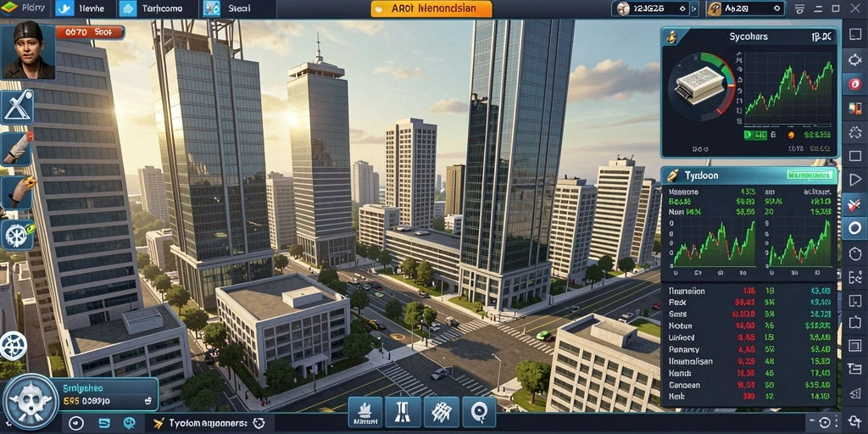Click the city skyline build button
This screenshot has height=434, width=868.
pos(364,413)
